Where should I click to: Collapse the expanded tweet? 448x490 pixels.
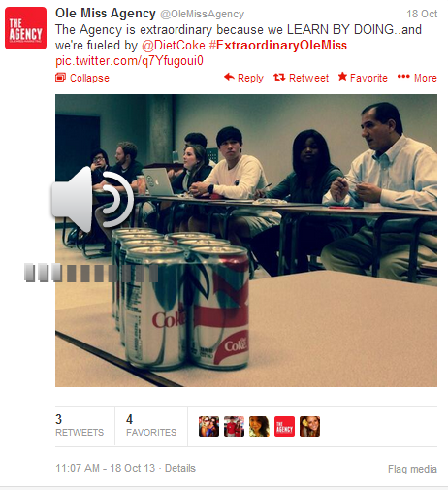82,78
